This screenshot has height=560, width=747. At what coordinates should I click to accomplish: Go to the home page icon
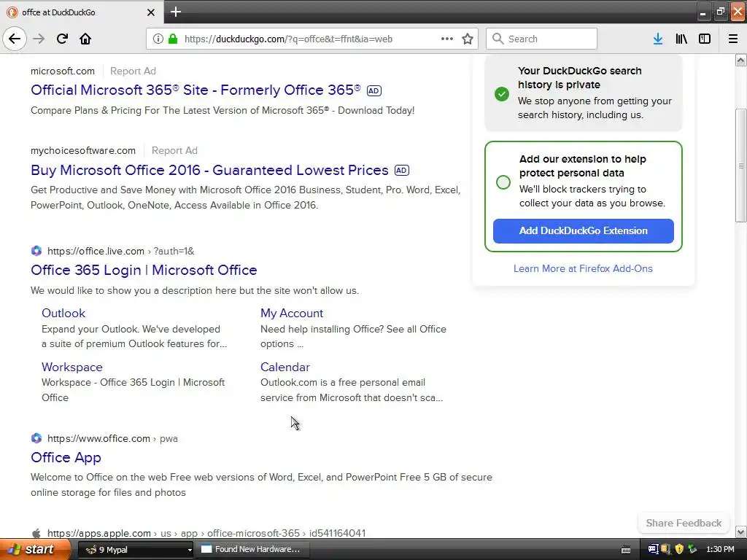coord(85,39)
